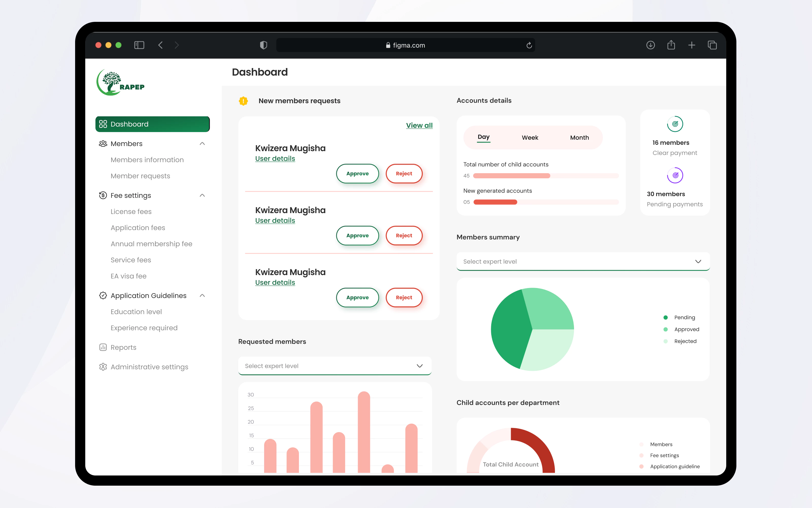The image size is (812, 508).
Task: Click the purple target icon for pending payments
Action: 675,175
